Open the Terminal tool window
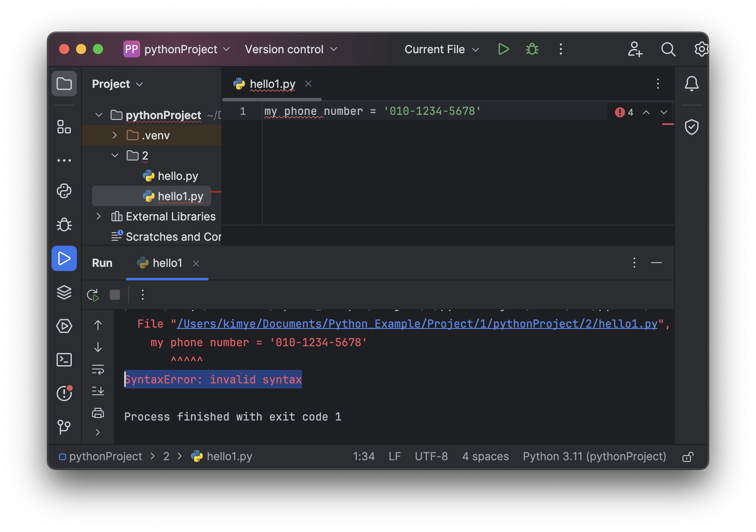 [x=64, y=360]
